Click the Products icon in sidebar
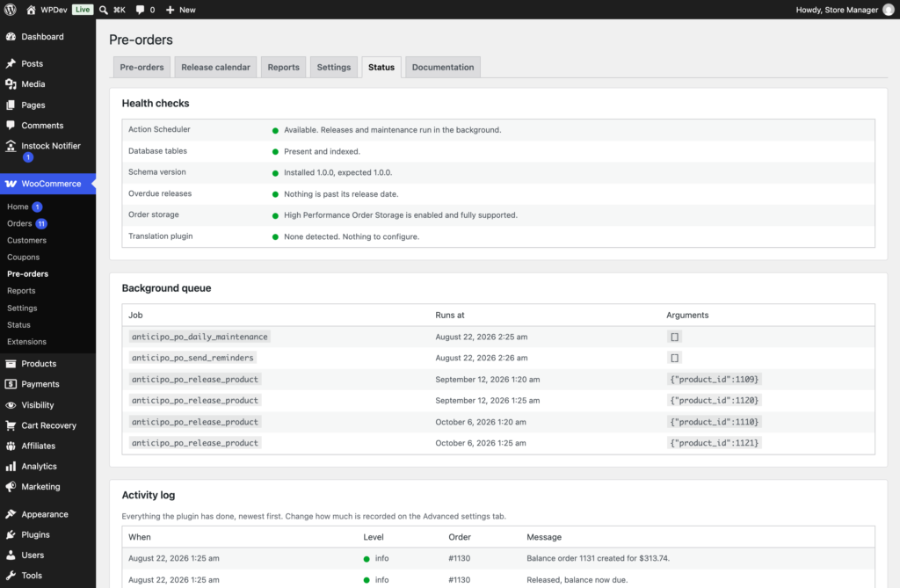 [x=11, y=364]
